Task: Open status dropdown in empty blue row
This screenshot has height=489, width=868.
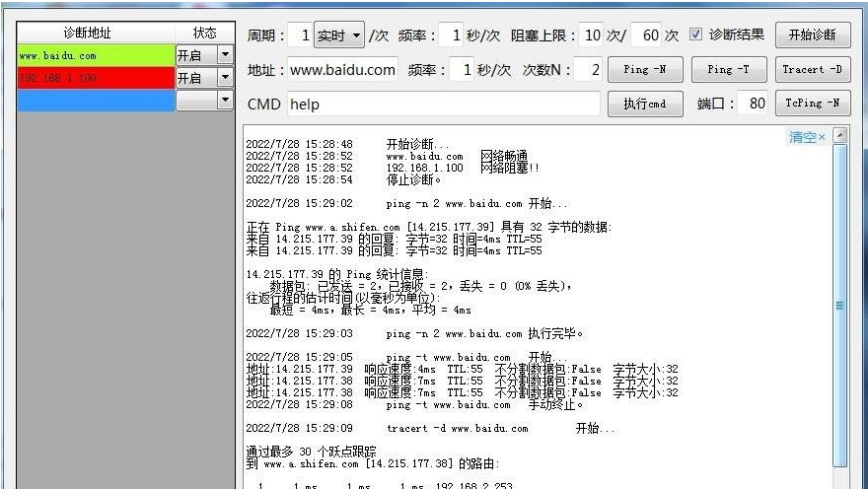Action: click(x=225, y=101)
